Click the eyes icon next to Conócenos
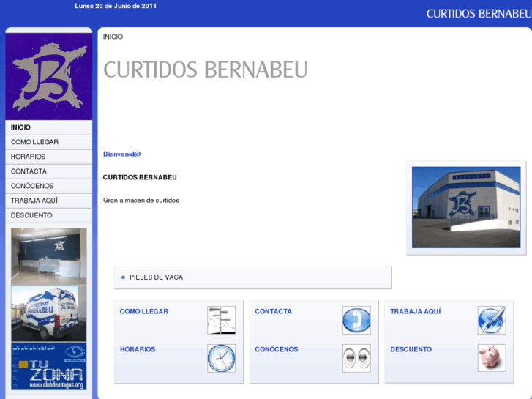Viewport: 532px width, 399px height. (356, 358)
